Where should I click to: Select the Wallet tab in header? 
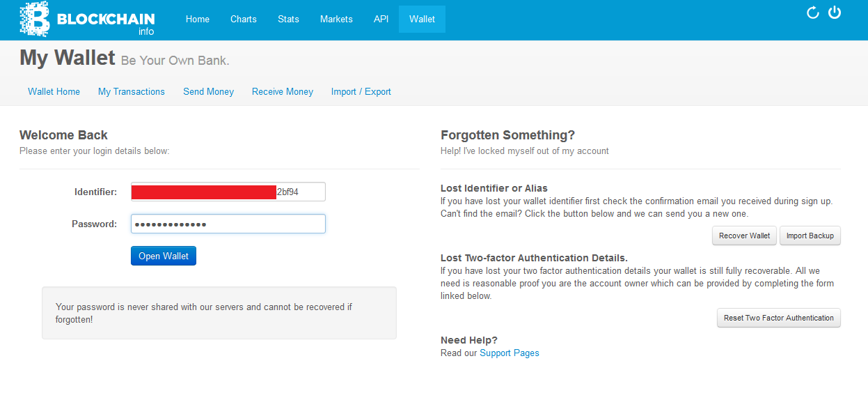point(422,19)
